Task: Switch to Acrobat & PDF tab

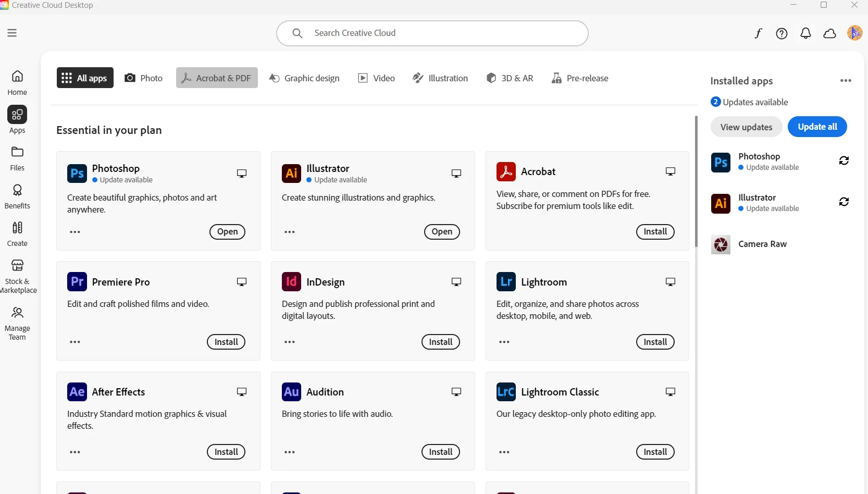Action: point(217,78)
